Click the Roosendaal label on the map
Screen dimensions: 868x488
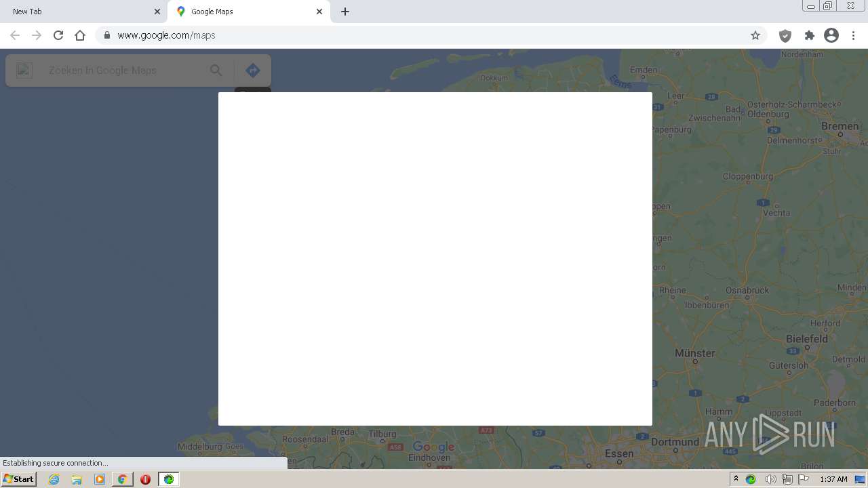click(304, 439)
